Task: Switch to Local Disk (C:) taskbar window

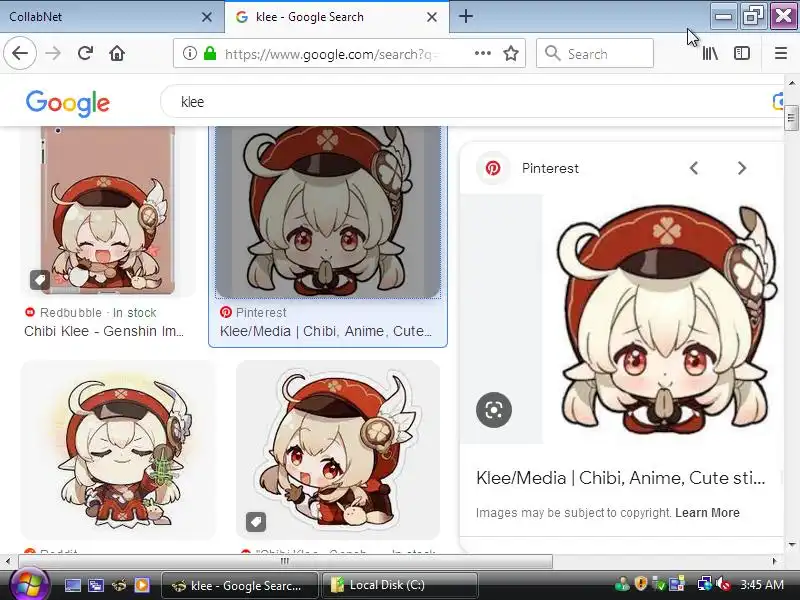Action: tap(399, 585)
